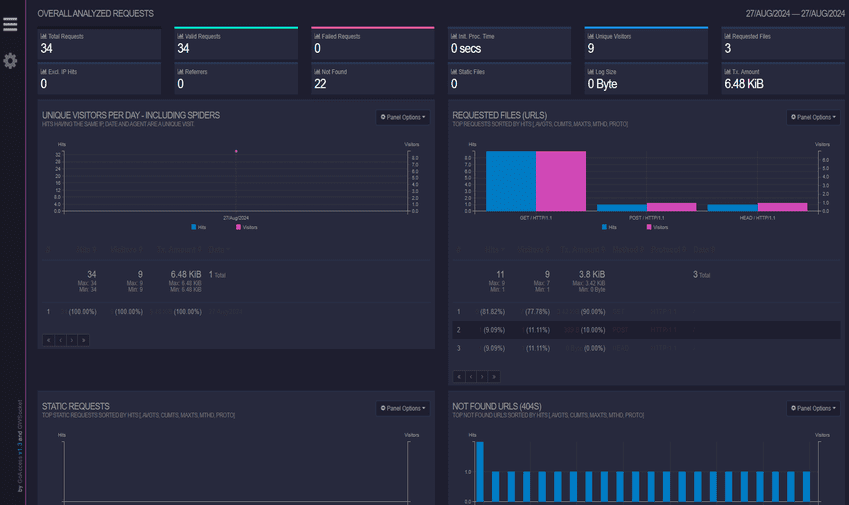Toggle Hits legend in Unique Visitors chart
The height and width of the screenshot is (505, 849).
201,227
